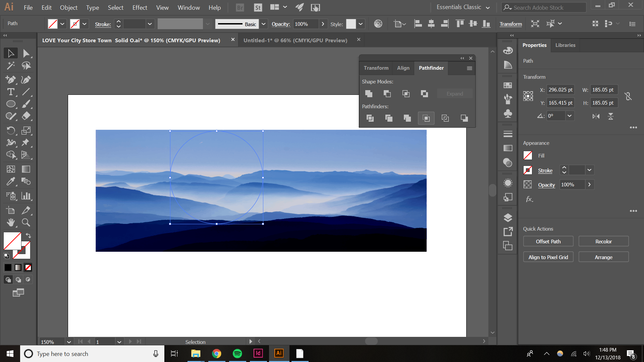The width and height of the screenshot is (644, 362).
Task: Select the Magic Wand tool
Action: point(11,66)
